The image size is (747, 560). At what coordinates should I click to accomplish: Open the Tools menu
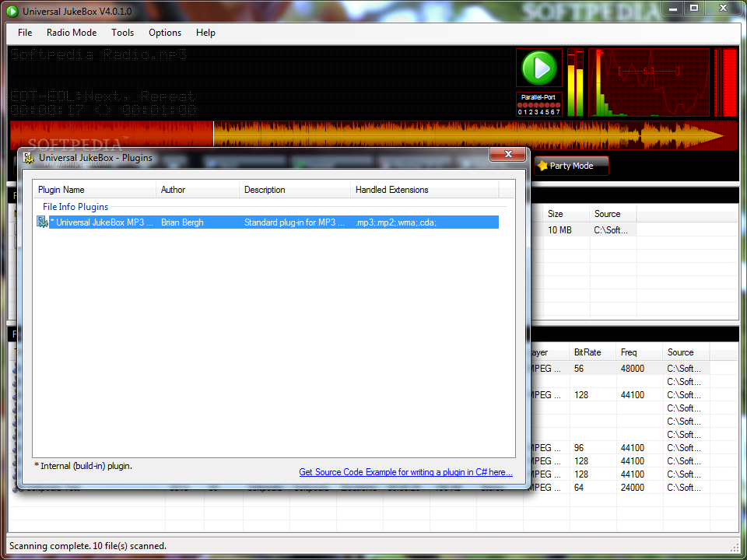pos(122,33)
